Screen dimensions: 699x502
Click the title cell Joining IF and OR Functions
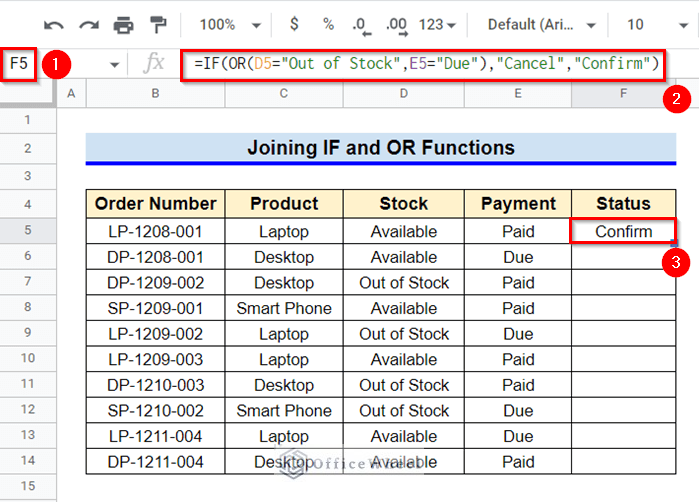coord(381,148)
